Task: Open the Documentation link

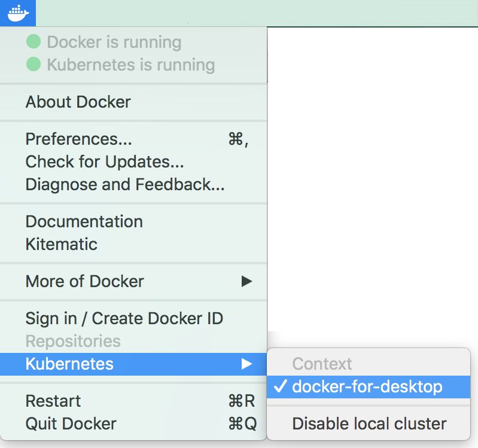Action: pyautogui.click(x=133, y=221)
